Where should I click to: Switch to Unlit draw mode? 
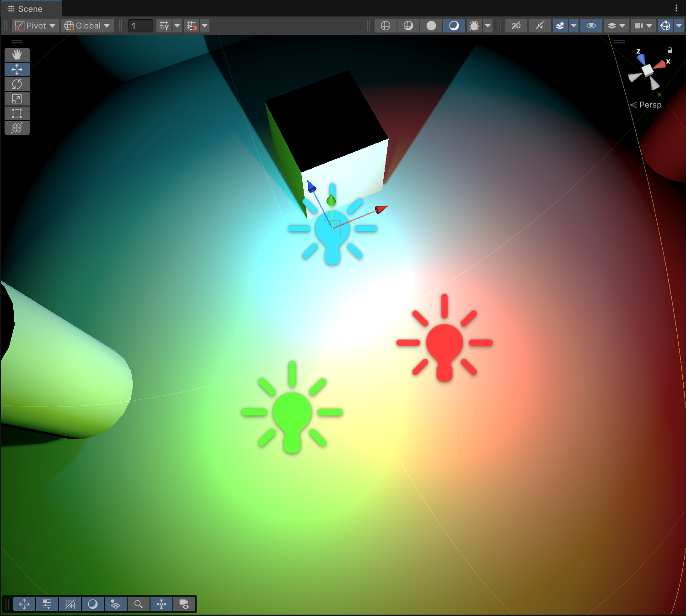[x=431, y=26]
